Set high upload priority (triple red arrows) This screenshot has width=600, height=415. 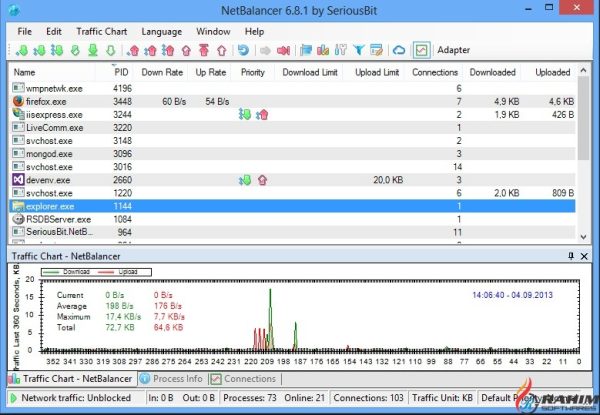(x=168, y=50)
